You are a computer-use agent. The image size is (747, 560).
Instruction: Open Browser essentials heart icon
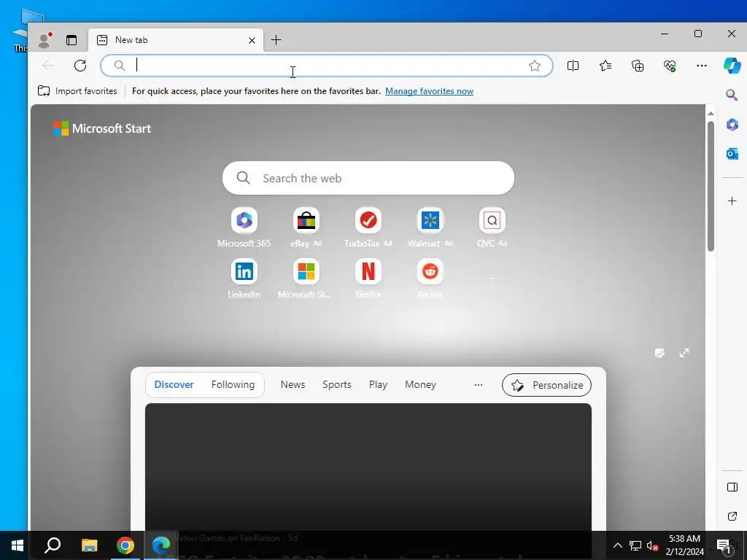pyautogui.click(x=670, y=66)
